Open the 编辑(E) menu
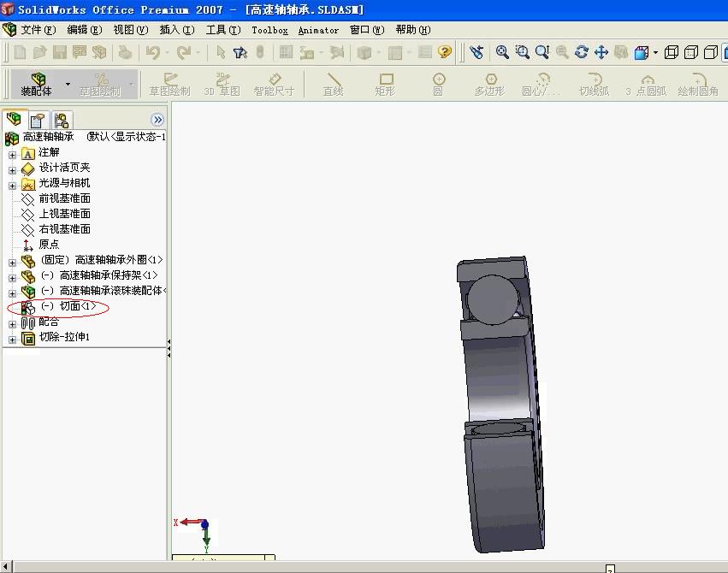The image size is (728, 573). 85,30
